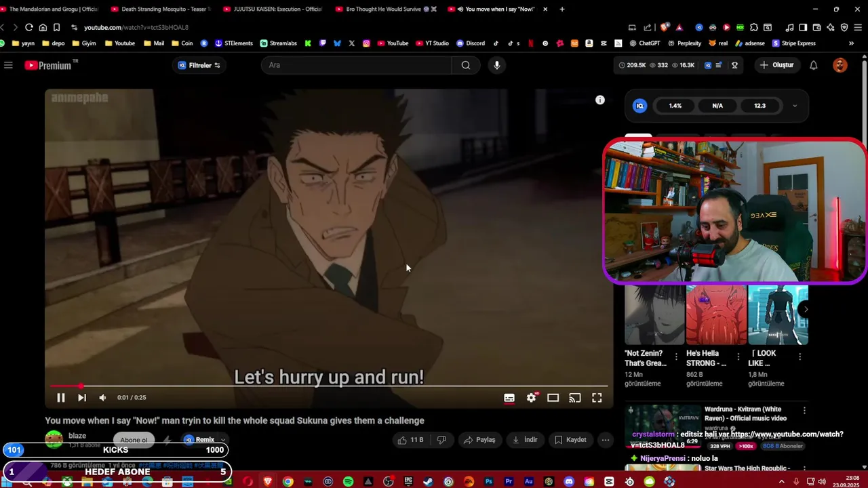868x488 pixels.
Task: Open the blaze channel link
Action: (77, 436)
